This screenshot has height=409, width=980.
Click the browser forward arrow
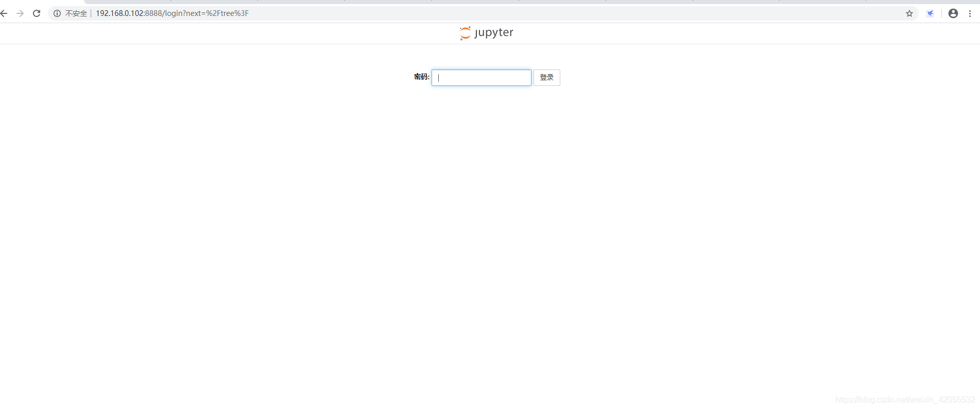(20, 13)
